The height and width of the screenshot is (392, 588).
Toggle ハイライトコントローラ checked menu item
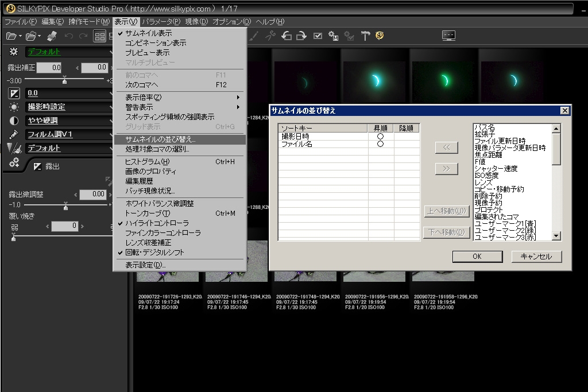[157, 223]
